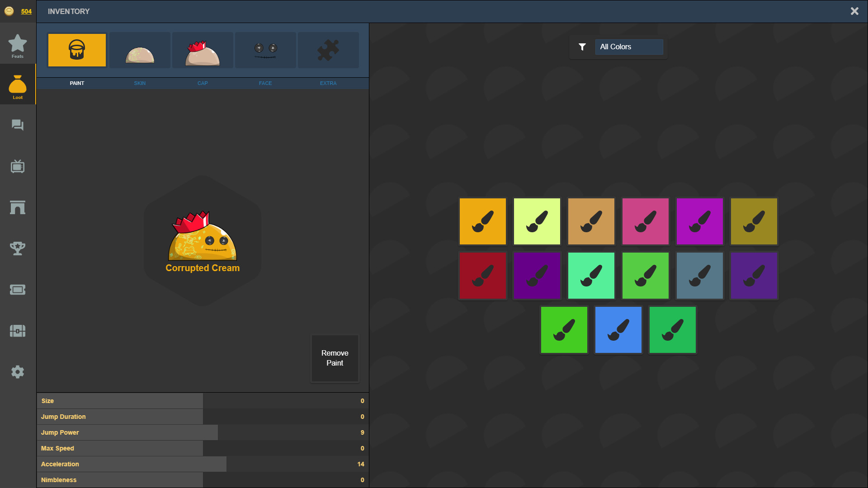868x488 pixels.
Task: Expand the color filter selection box
Action: click(629, 47)
